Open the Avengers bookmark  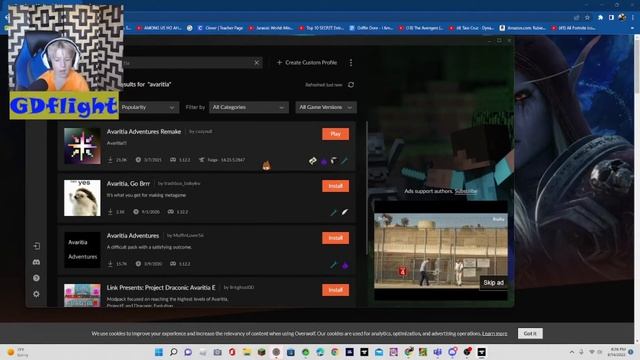pyautogui.click(x=421, y=28)
